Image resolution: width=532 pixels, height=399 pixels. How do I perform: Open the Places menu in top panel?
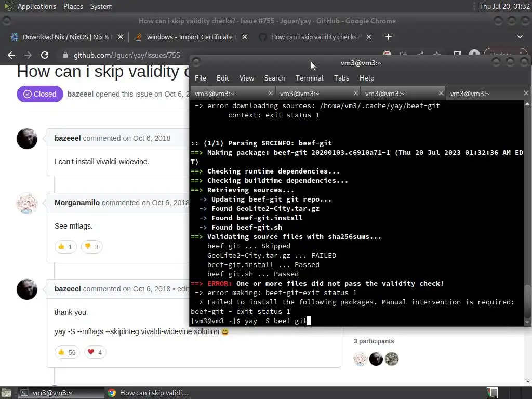73,6
